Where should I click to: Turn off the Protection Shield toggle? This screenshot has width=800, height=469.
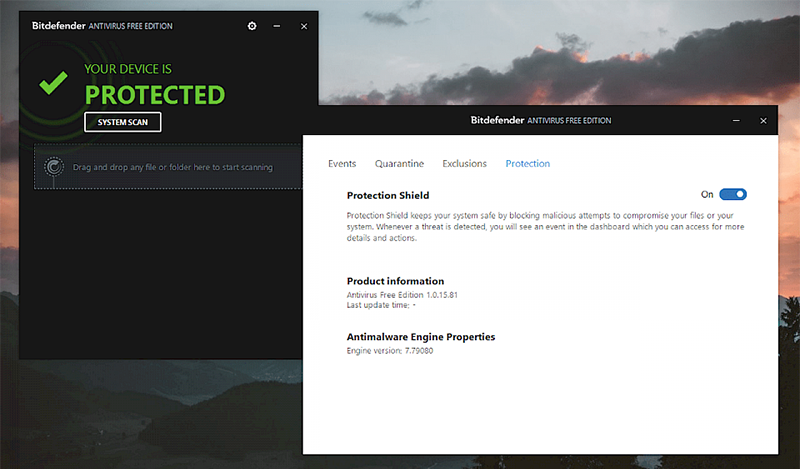coord(733,195)
